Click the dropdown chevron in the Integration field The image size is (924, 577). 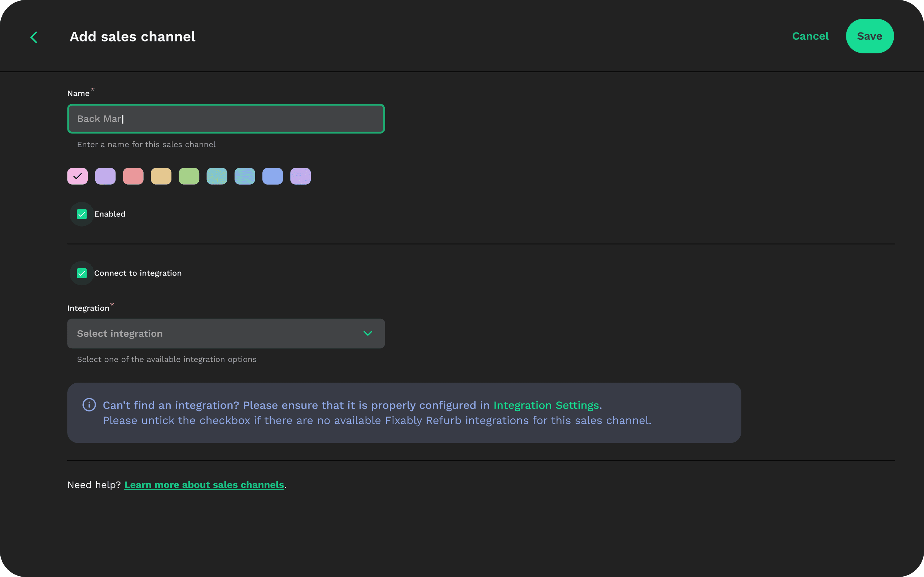click(367, 333)
